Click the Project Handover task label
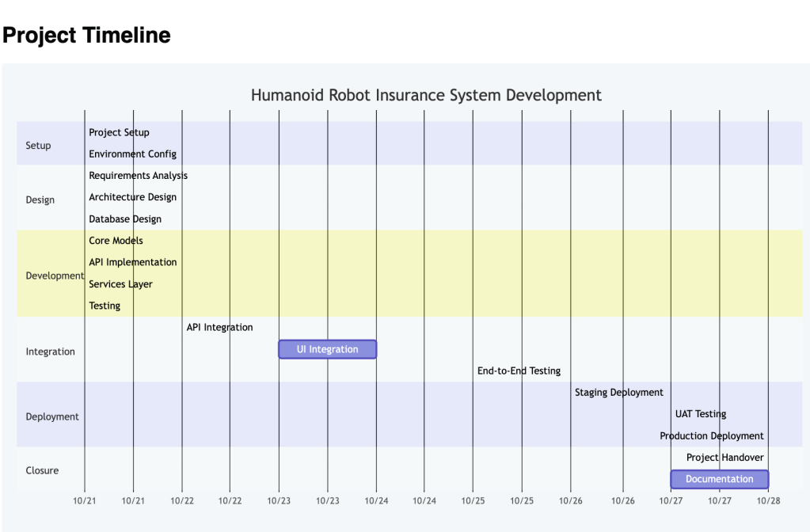Viewport: 810px width, 532px height. coord(725,458)
